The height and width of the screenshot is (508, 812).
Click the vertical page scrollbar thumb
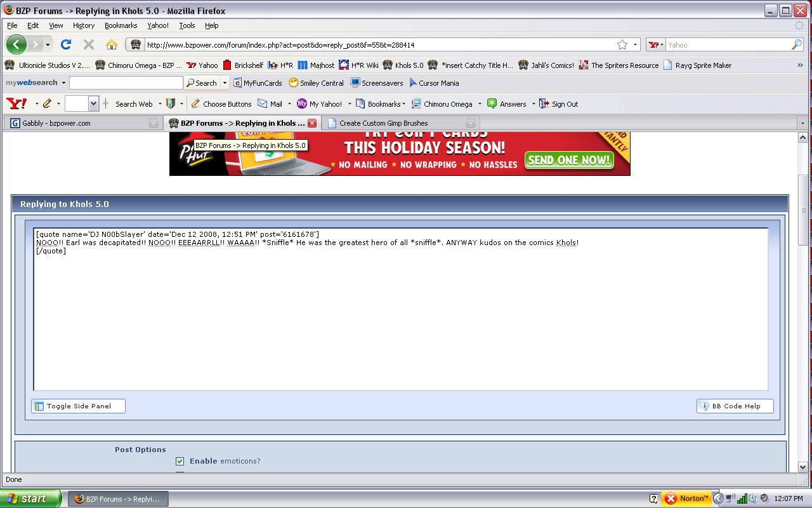coord(802,211)
